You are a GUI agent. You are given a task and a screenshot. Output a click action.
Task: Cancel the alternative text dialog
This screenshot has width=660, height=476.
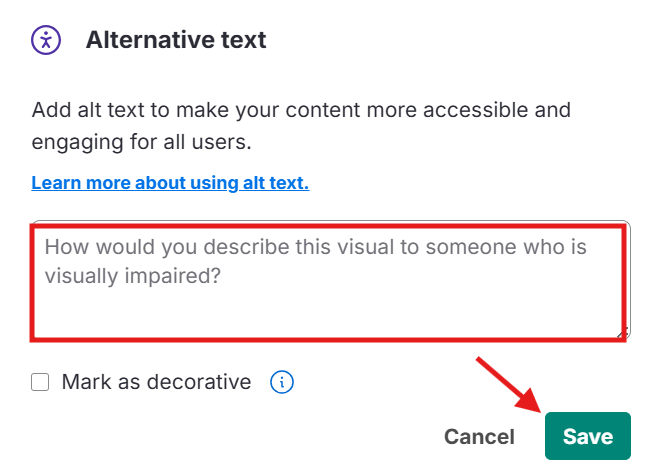[x=479, y=436]
